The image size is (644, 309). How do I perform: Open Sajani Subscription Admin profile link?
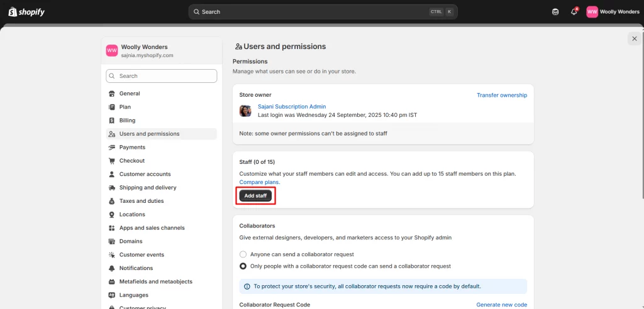coord(292,107)
